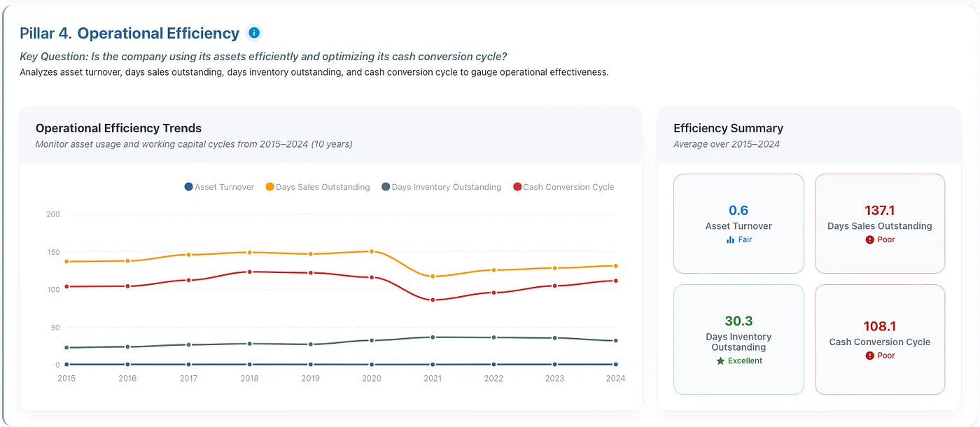980x427 pixels.
Task: Toggle Days Sales Outstanding legend item
Action: 318,187
